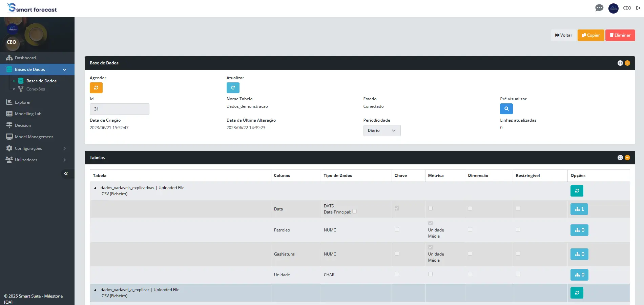Select Conexões in the sidebar
The width and height of the screenshot is (644, 305).
pyautogui.click(x=36, y=89)
